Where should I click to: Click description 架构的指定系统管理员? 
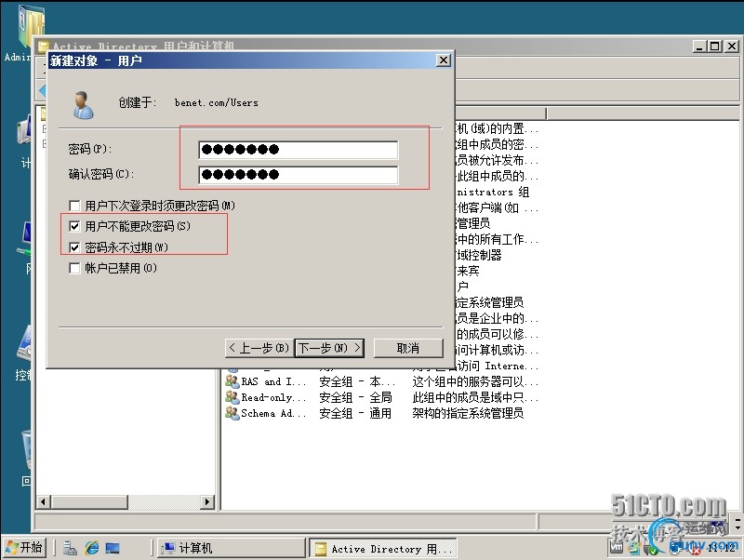[x=468, y=413]
